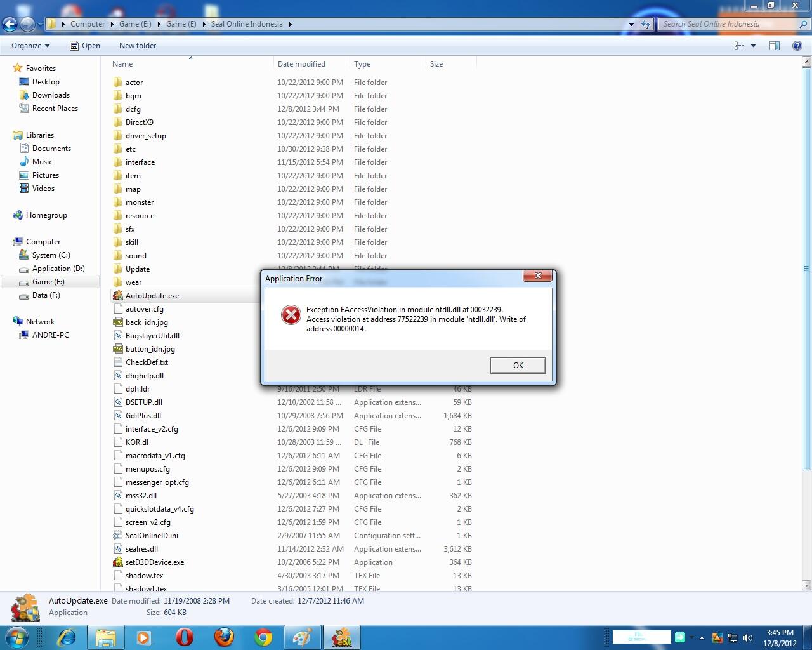
Task: Close the Application Error dialog
Action: point(537,275)
